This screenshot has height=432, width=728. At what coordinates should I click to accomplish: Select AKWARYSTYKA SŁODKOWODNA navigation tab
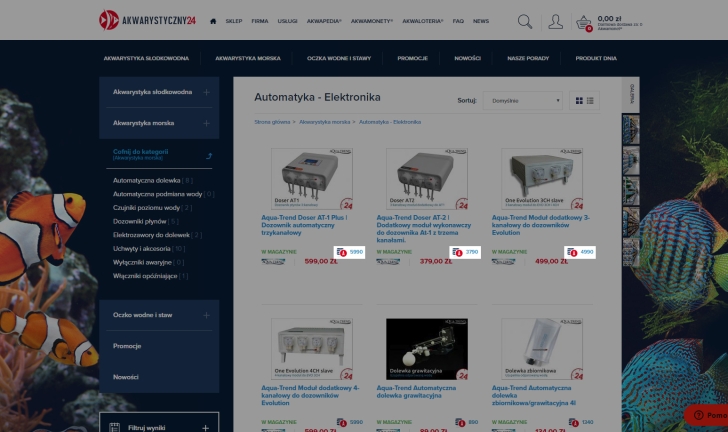(146, 59)
